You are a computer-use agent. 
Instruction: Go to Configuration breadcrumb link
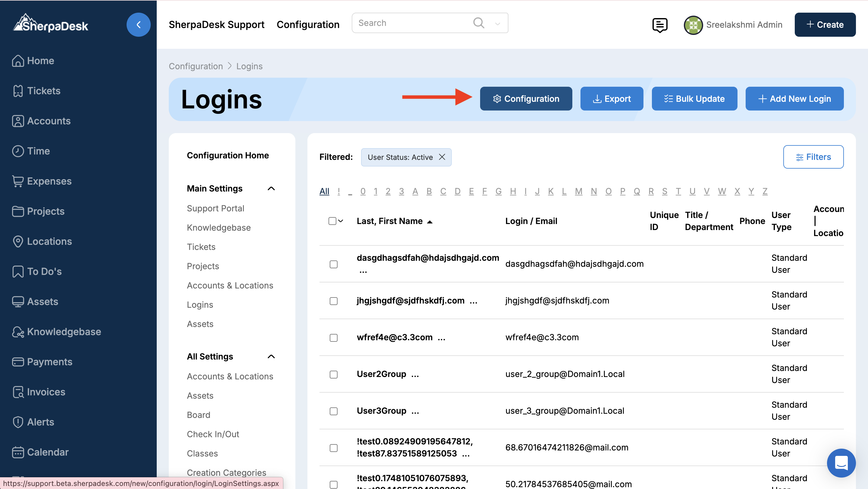(x=196, y=66)
